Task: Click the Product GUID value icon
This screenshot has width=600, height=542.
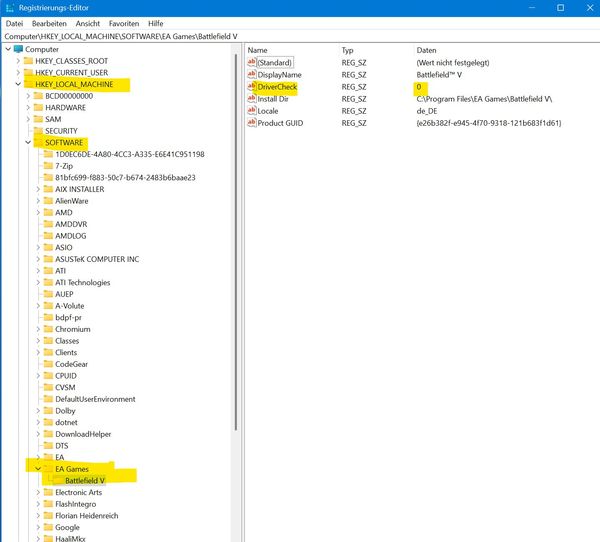Action: 252,123
